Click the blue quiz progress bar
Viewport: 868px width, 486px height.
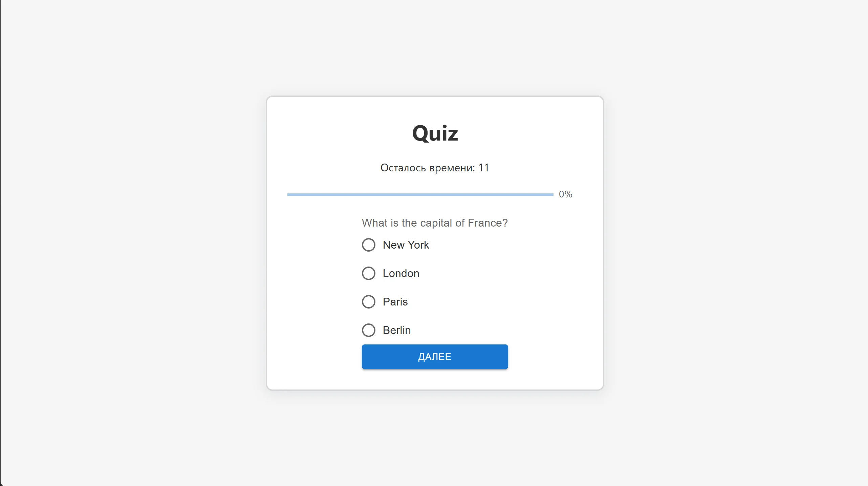click(420, 195)
